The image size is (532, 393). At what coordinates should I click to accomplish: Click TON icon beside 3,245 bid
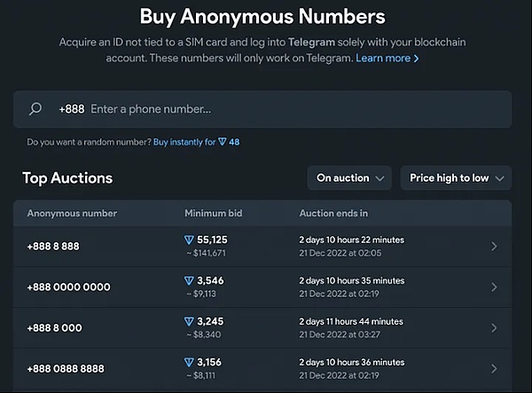[189, 321]
